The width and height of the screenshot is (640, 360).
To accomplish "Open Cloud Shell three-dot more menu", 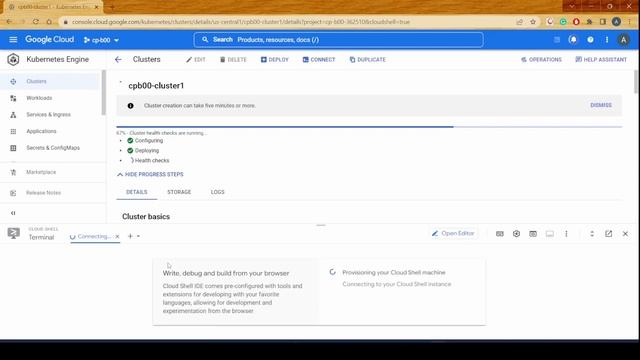I will [x=566, y=234].
